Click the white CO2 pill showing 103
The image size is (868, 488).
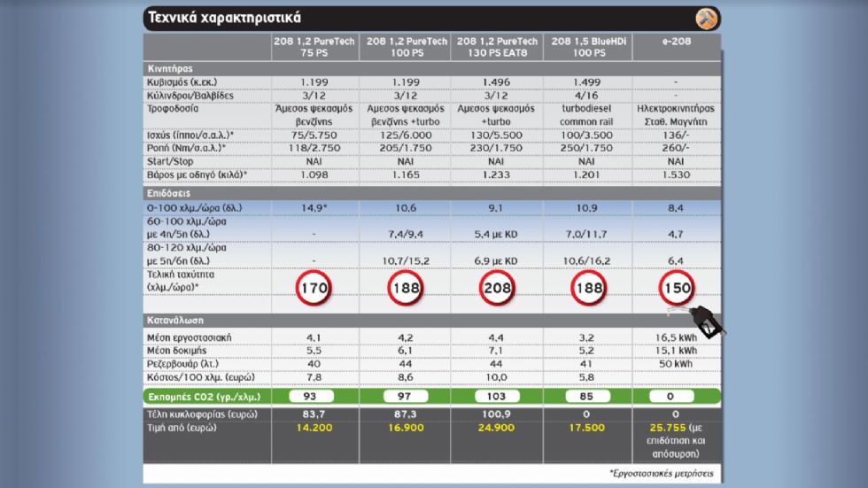pos(497,396)
